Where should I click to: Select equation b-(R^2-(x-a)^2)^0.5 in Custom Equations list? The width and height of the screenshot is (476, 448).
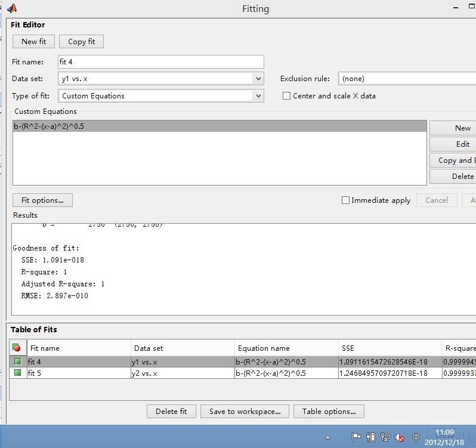pos(220,126)
